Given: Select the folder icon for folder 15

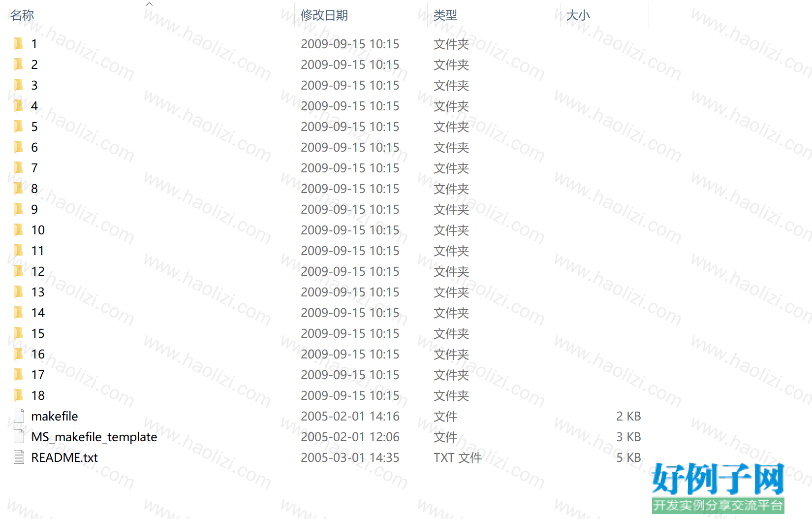Looking at the screenshot, I should tap(18, 333).
